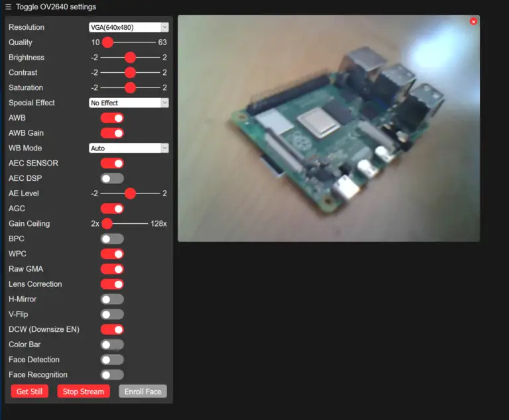
Task: Click the Stop Stream button
Action: [x=84, y=392]
